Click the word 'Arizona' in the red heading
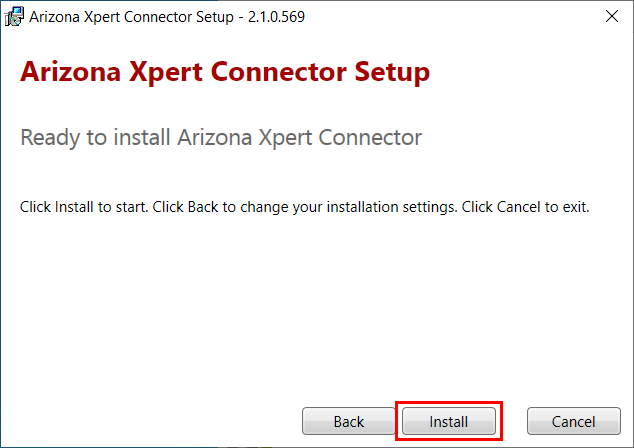Screen dimensions: 634x448 71,72
